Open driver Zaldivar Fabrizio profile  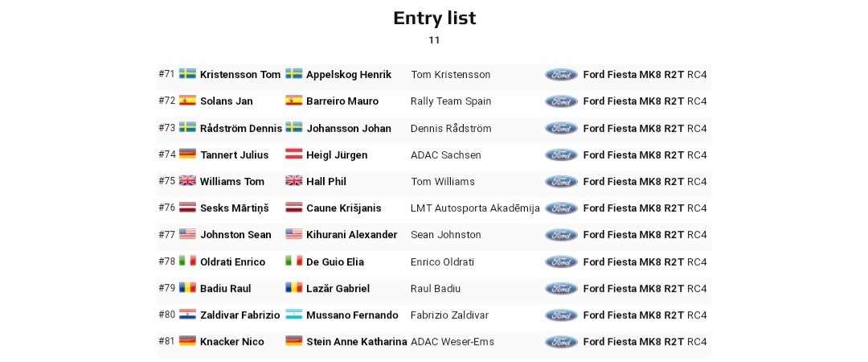(x=240, y=315)
